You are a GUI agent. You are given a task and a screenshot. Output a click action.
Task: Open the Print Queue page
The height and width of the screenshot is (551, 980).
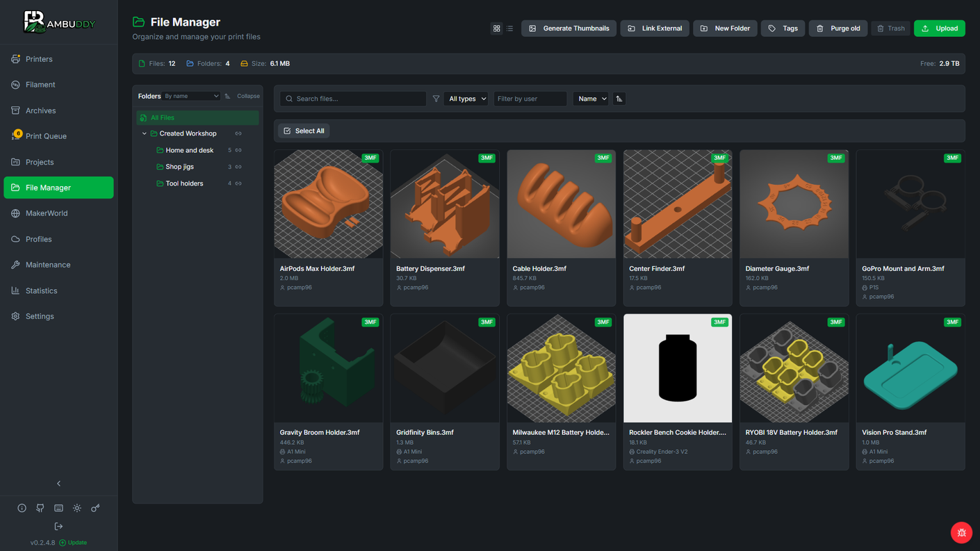point(58,136)
